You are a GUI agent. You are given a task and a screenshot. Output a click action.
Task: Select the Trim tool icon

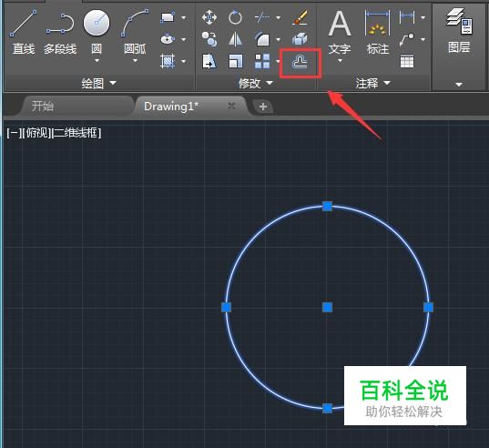coord(262,17)
